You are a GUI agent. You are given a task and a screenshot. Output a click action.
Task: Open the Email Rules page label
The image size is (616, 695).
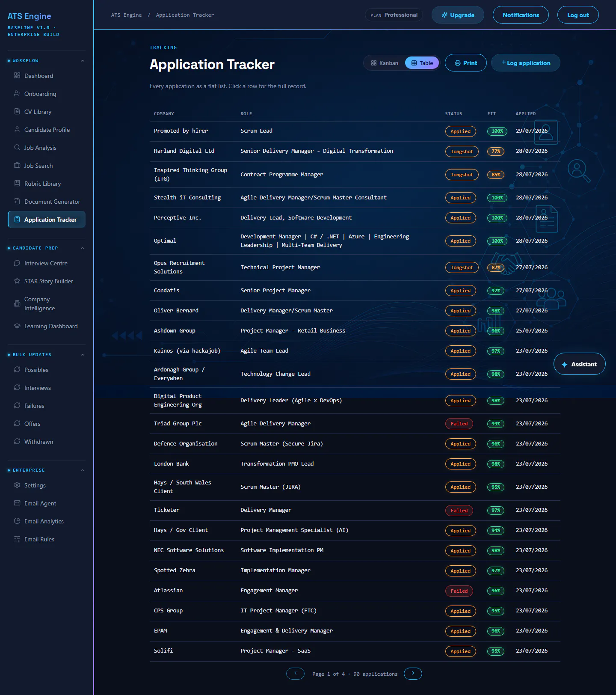[39, 539]
